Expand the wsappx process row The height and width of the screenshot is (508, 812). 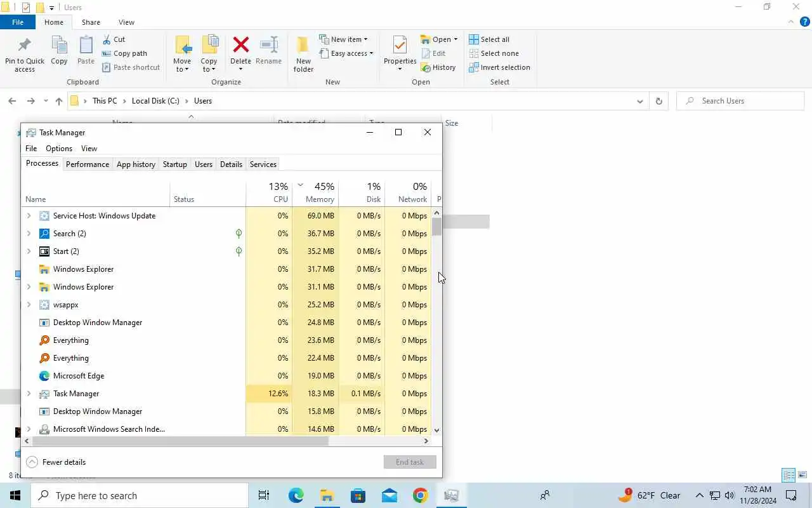(x=29, y=305)
